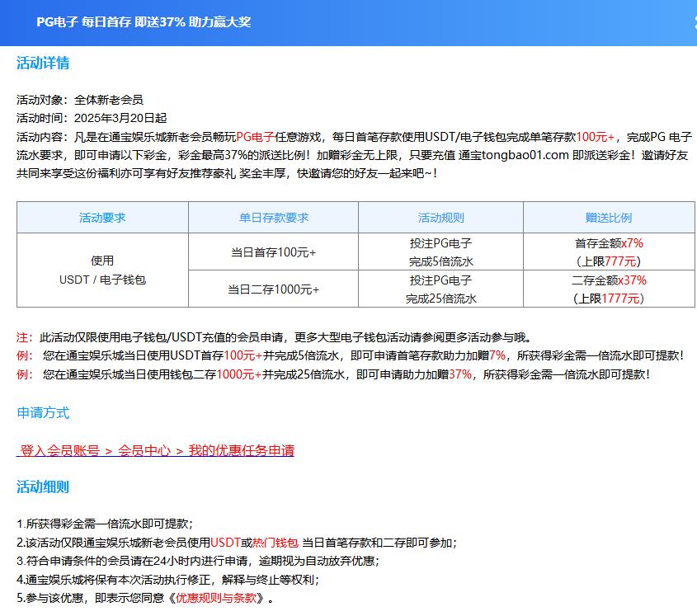Click the 登入会员账号 link text
The height and width of the screenshot is (616, 697).
click(59, 450)
